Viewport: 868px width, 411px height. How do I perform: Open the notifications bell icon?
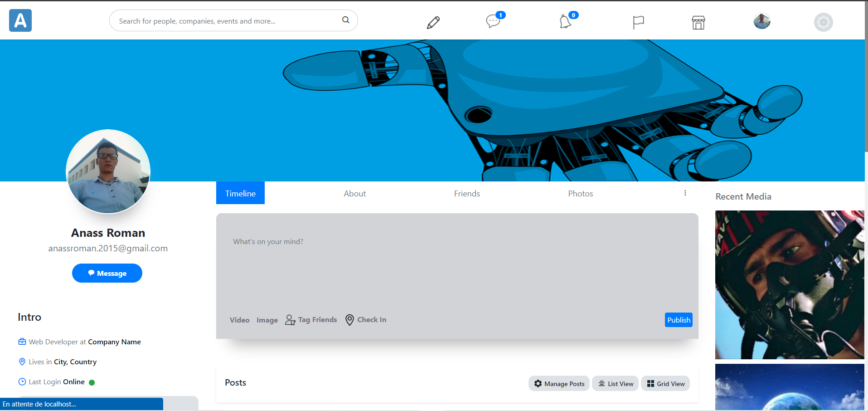565,21
